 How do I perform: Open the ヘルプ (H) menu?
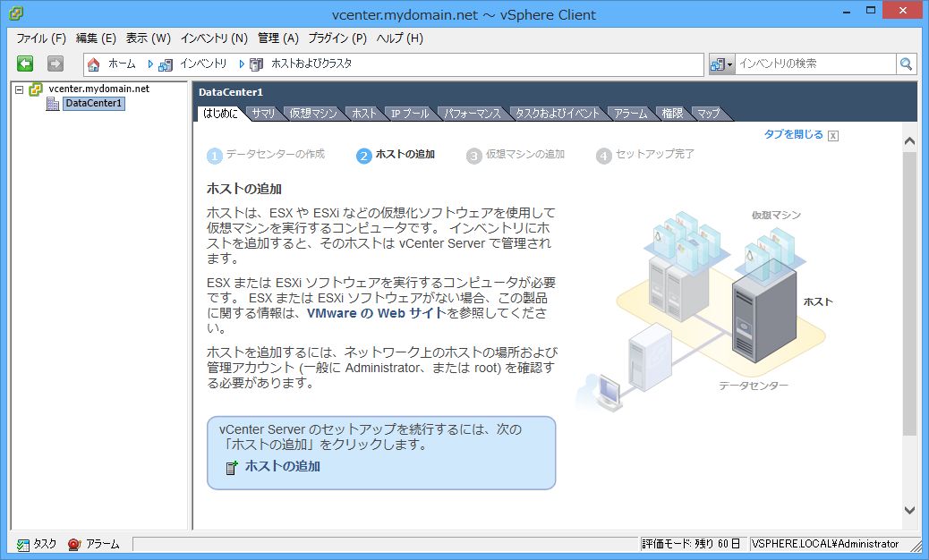399,38
